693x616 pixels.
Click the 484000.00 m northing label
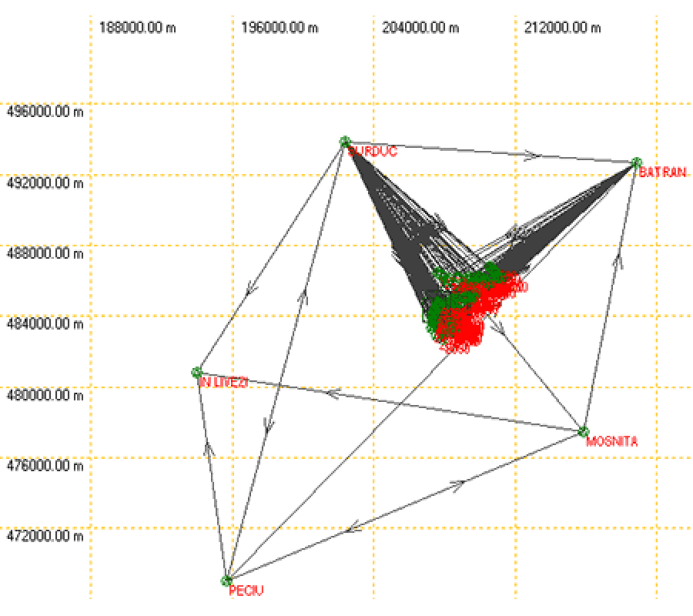click(45, 324)
